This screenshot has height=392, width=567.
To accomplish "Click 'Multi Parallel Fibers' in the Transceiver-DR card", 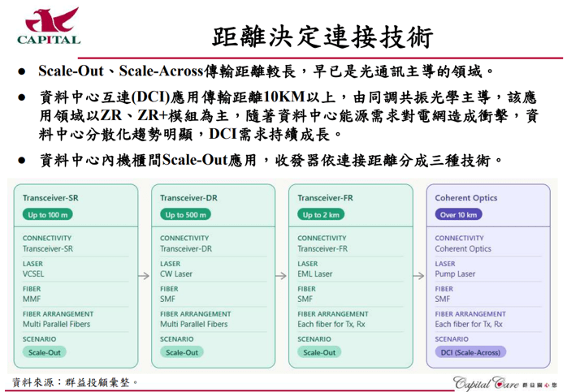I will point(194,324).
